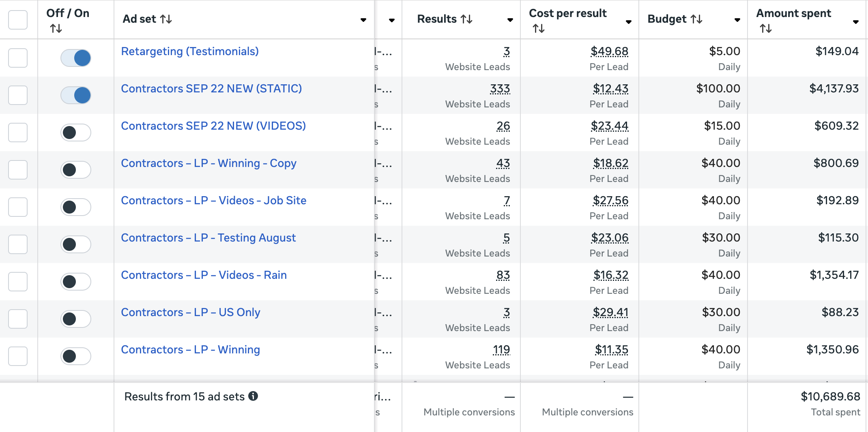Click the info icon beside Results from 15 ad sets
The image size is (868, 432).
pyautogui.click(x=253, y=396)
